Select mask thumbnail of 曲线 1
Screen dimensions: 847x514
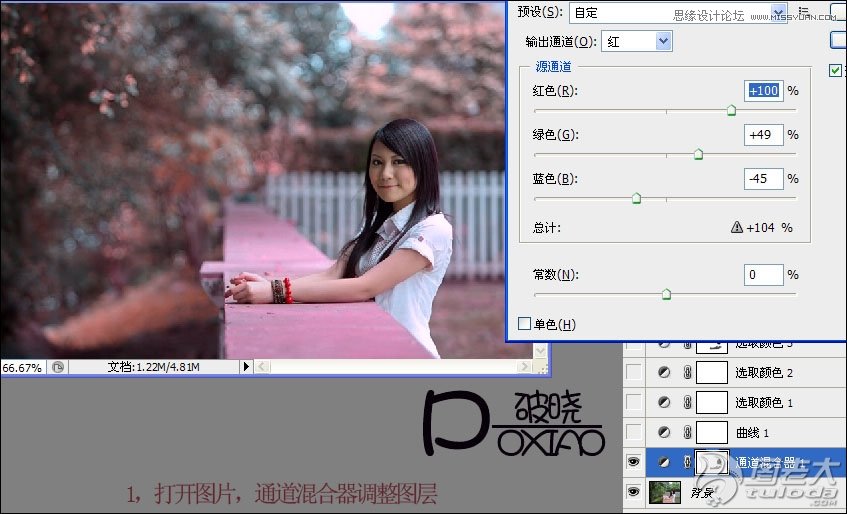click(x=712, y=432)
